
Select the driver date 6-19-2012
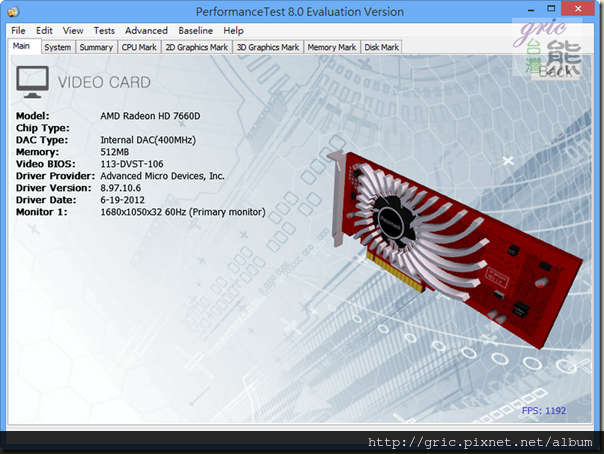click(122, 200)
